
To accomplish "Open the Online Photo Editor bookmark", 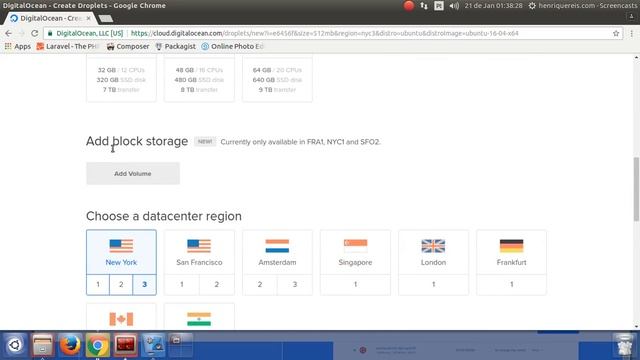I will click(232, 47).
